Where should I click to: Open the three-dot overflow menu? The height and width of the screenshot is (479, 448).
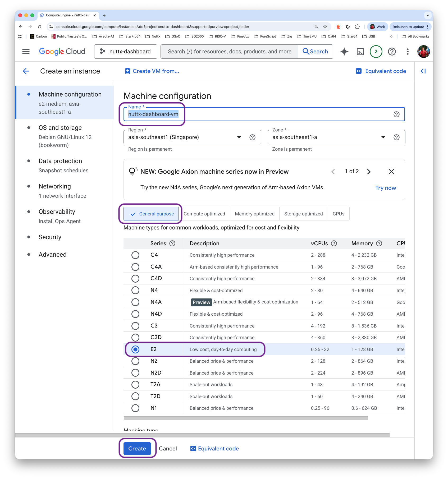(x=408, y=52)
